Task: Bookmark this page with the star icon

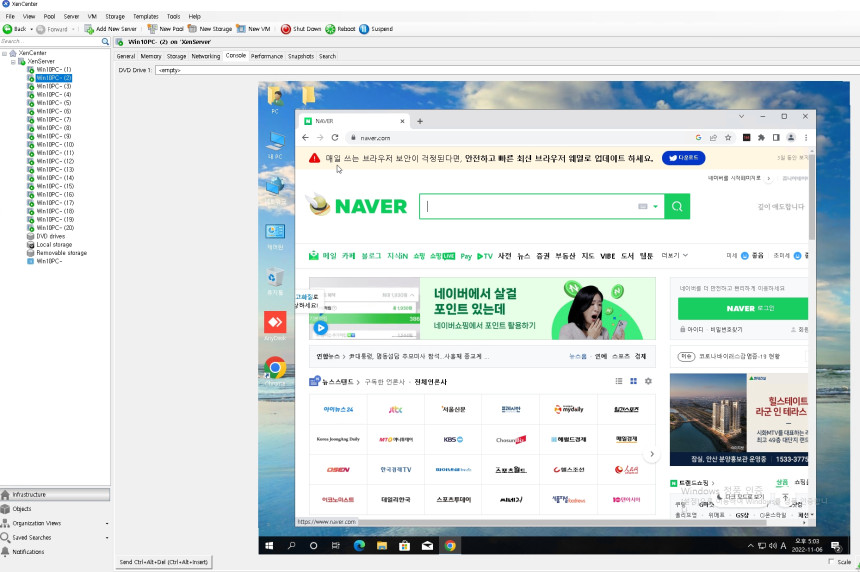Action: point(728,138)
